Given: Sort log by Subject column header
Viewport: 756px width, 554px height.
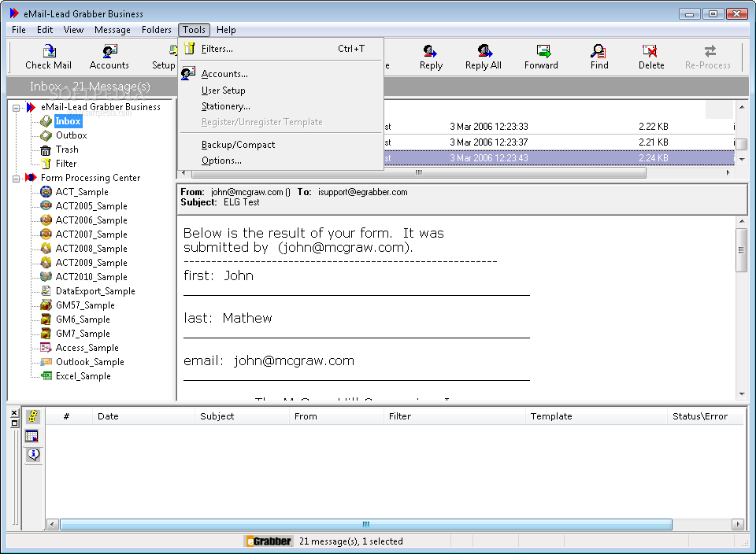Looking at the screenshot, I should 242,416.
